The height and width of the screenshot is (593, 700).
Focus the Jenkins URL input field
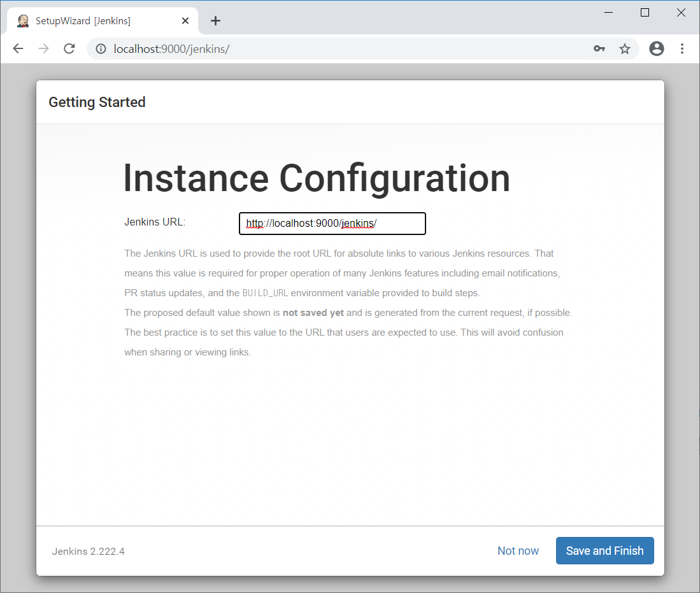tap(332, 224)
